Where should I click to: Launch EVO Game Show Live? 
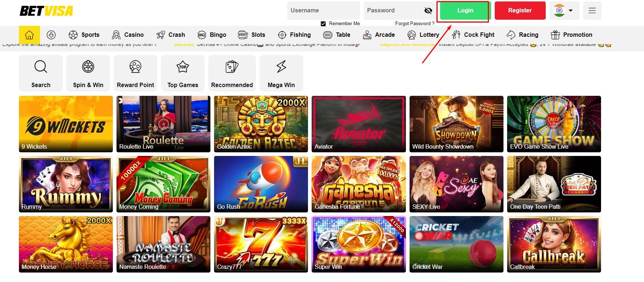coord(554,124)
